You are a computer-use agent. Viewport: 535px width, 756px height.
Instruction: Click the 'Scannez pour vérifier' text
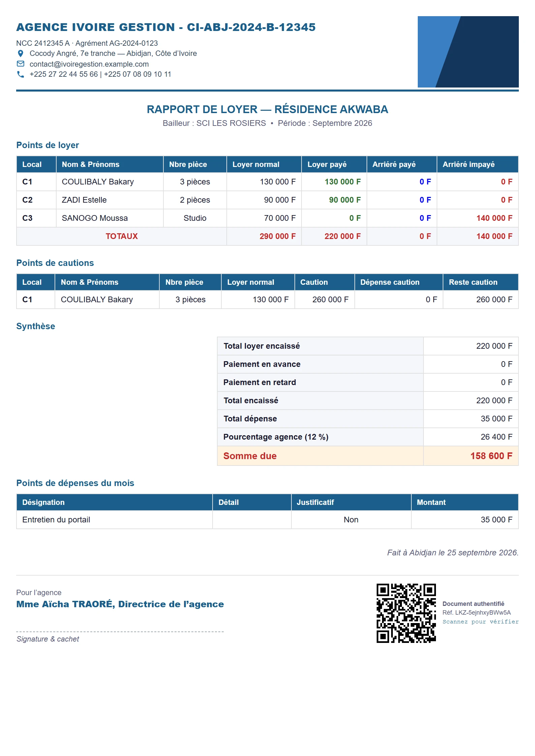480,621
